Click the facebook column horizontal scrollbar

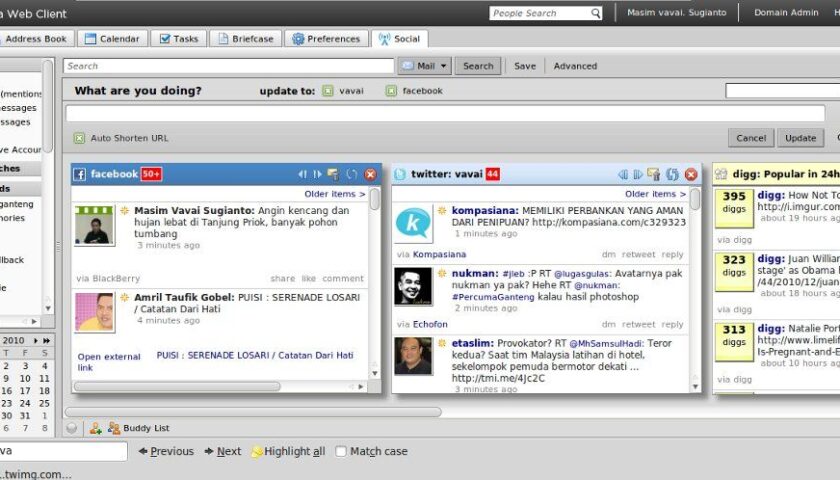180,386
